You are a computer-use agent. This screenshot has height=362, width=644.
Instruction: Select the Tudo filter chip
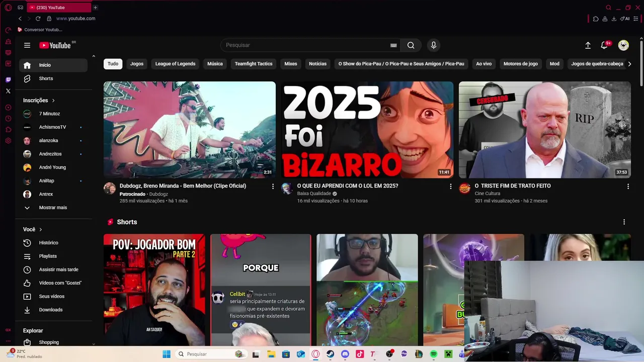point(113,64)
